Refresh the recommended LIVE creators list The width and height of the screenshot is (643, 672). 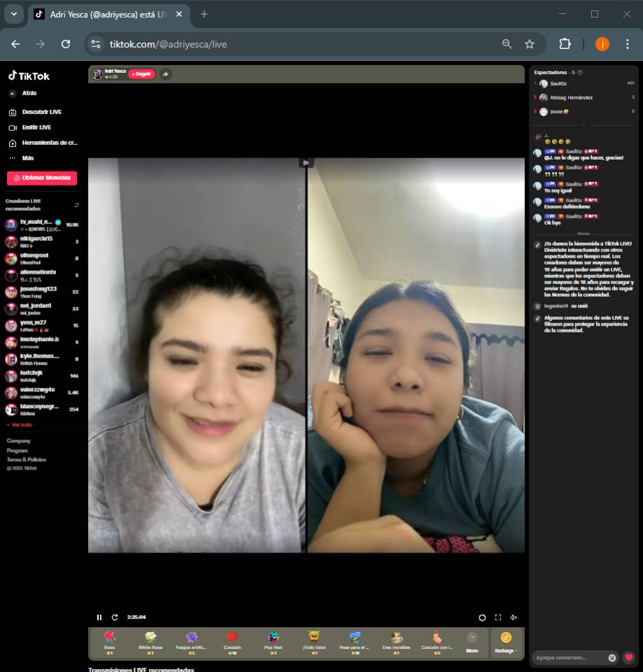(76, 205)
